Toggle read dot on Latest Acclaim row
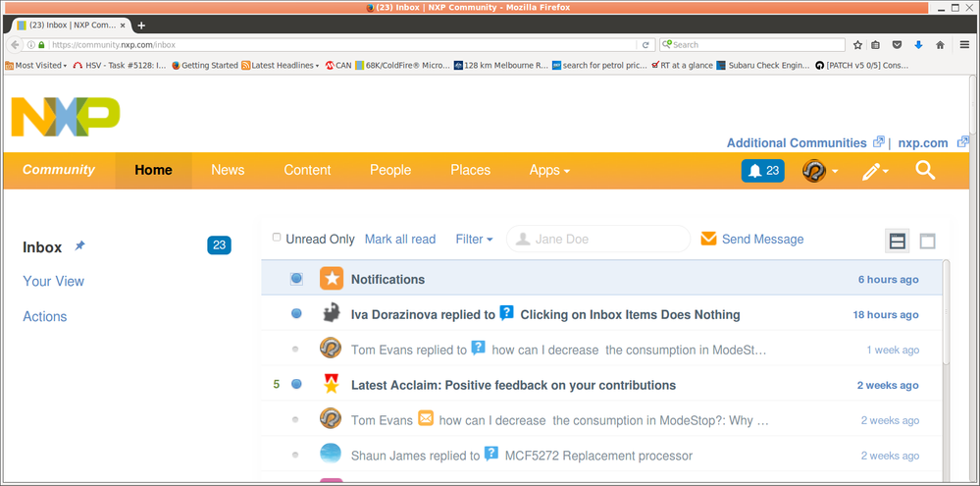 click(x=297, y=384)
